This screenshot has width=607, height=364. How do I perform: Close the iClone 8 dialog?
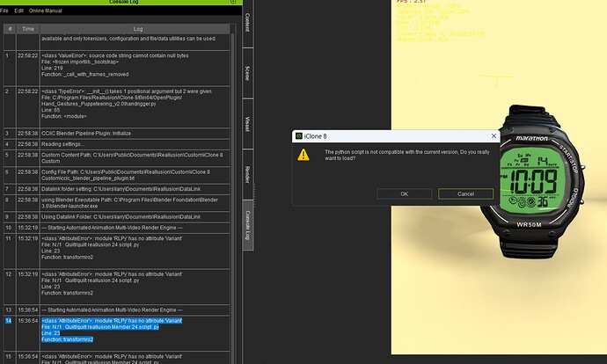pyautogui.click(x=494, y=135)
